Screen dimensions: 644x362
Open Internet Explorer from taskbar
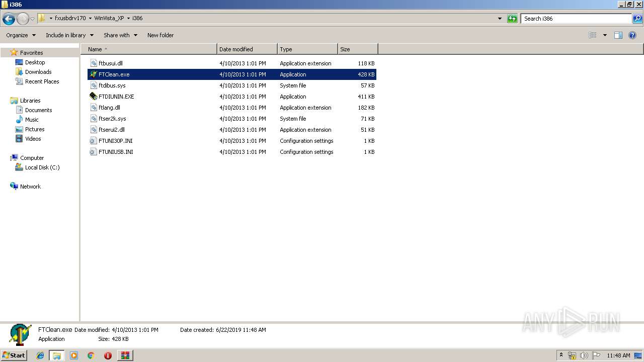click(x=40, y=355)
